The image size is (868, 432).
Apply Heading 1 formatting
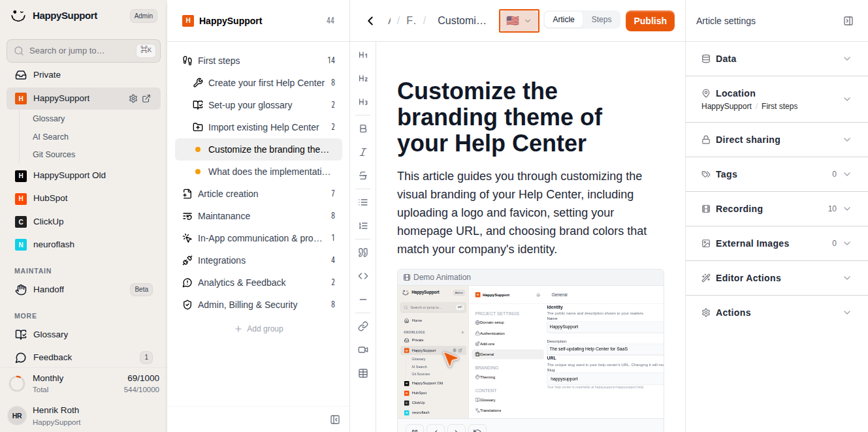tap(363, 55)
